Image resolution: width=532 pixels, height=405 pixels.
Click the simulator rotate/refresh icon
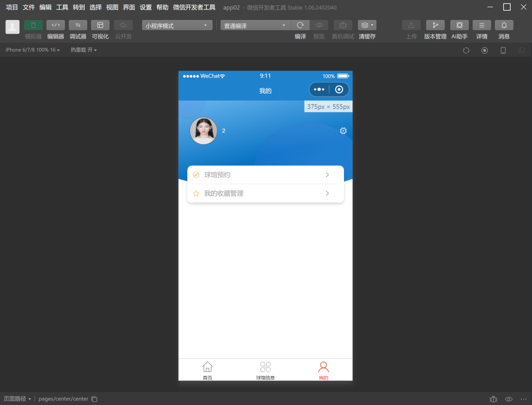[466, 50]
